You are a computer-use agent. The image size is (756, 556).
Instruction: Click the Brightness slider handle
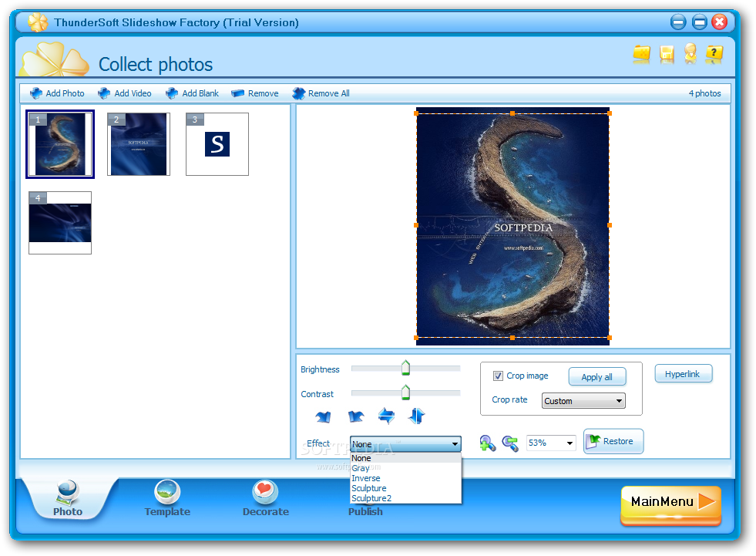pos(405,368)
